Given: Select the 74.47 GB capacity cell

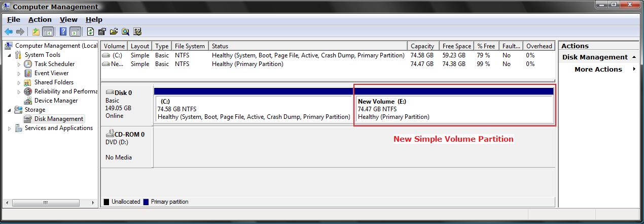Looking at the screenshot, I should [422, 64].
